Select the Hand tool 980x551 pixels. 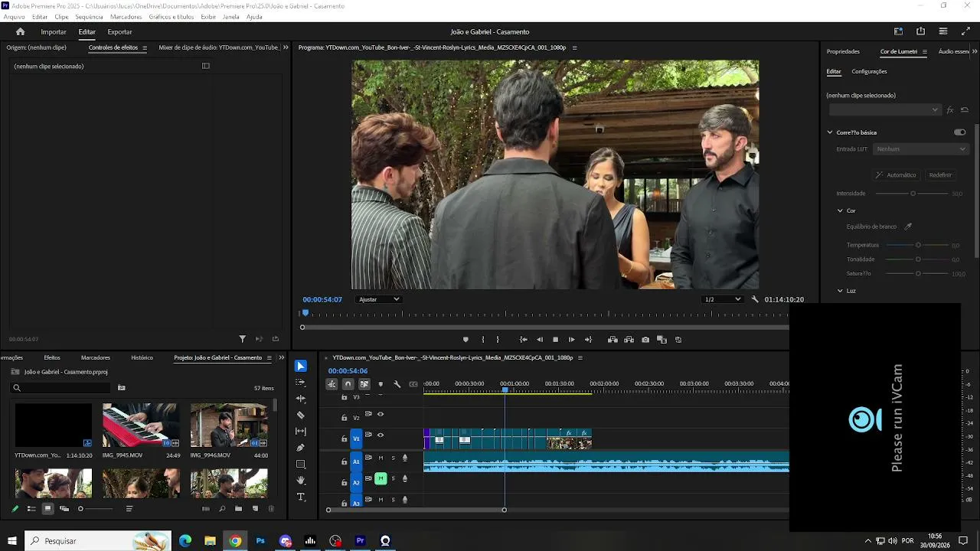(300, 481)
